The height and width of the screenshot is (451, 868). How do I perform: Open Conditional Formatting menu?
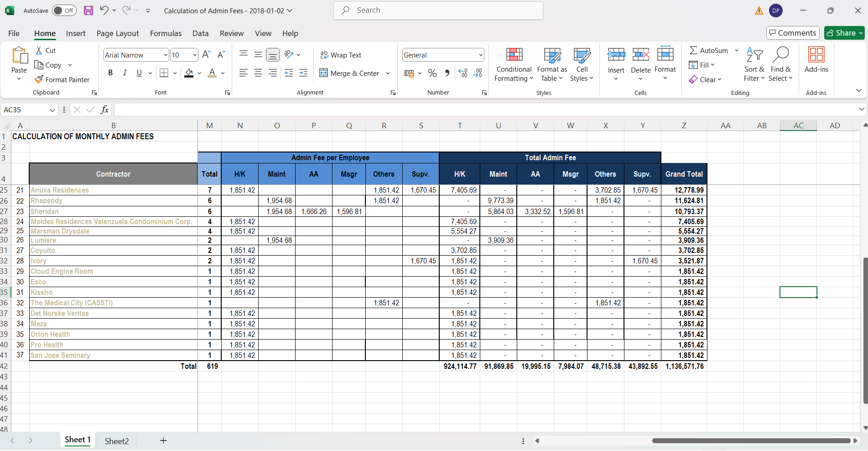514,64
